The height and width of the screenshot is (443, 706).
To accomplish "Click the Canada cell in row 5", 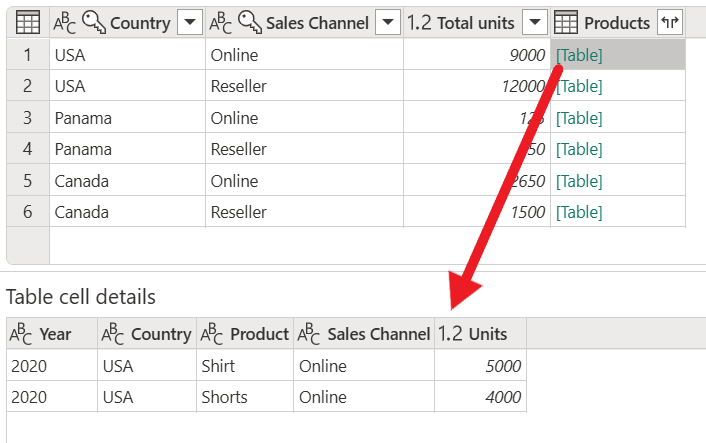I will (127, 181).
